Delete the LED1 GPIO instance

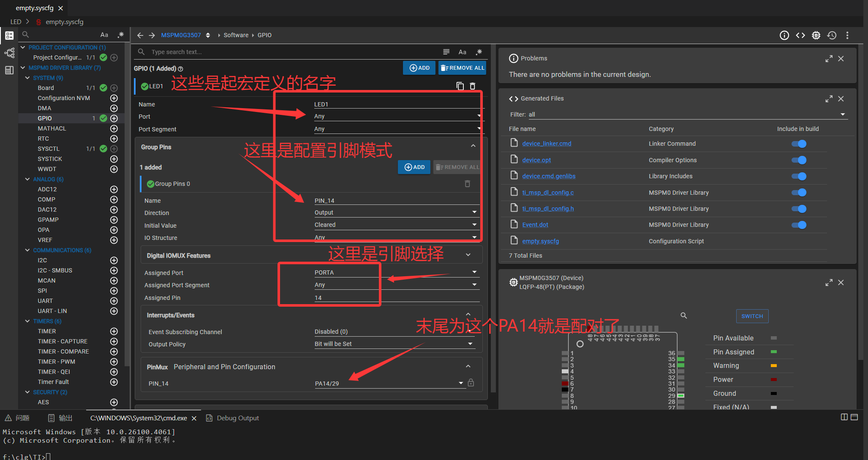[x=473, y=86]
